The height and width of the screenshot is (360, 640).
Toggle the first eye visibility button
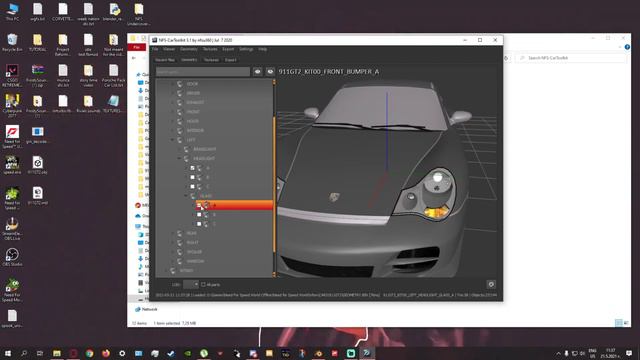258,71
